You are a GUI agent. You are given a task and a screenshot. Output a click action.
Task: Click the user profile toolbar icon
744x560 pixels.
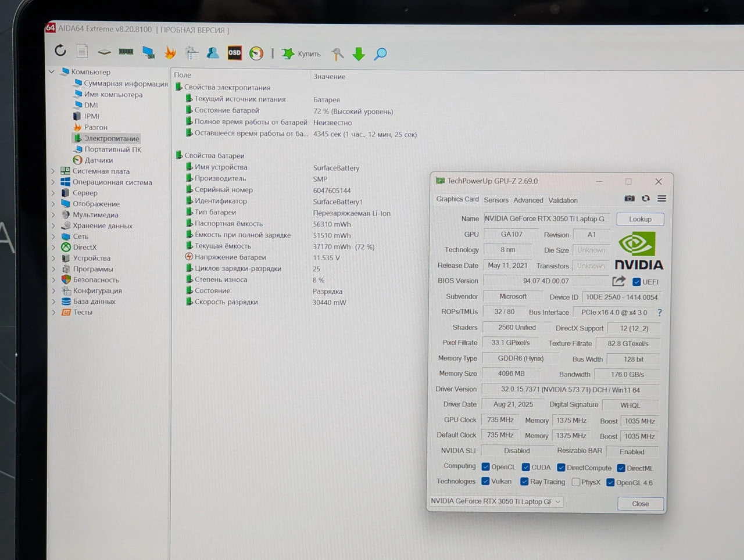click(x=213, y=53)
